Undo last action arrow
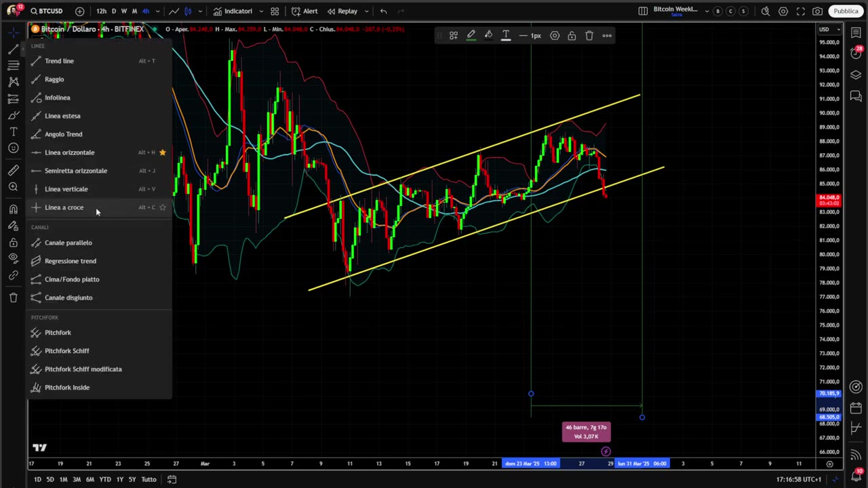Viewport: 868px width, 488px height. (x=384, y=11)
